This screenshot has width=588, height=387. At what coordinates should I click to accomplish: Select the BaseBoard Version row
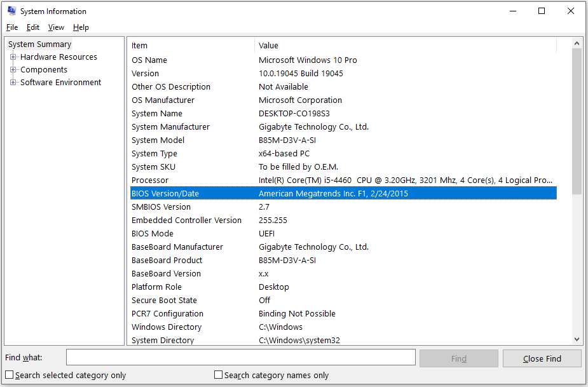pos(343,274)
